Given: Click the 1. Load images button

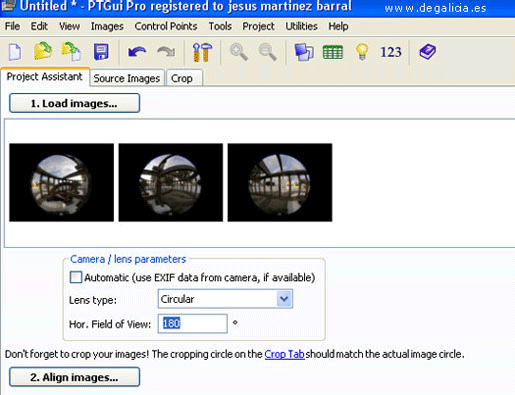Looking at the screenshot, I should (74, 103).
